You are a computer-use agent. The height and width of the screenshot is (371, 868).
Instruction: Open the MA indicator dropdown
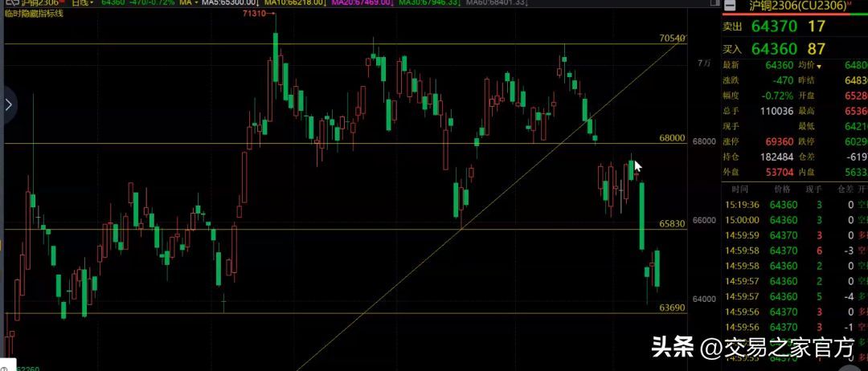pyautogui.click(x=190, y=3)
